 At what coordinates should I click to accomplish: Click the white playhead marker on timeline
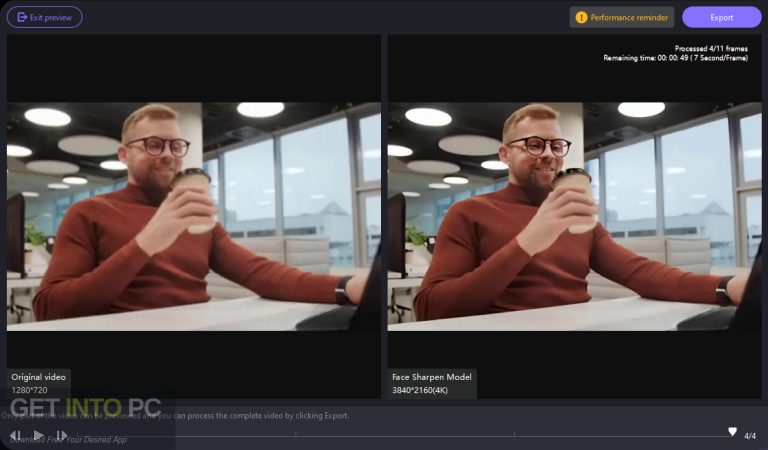click(732, 431)
